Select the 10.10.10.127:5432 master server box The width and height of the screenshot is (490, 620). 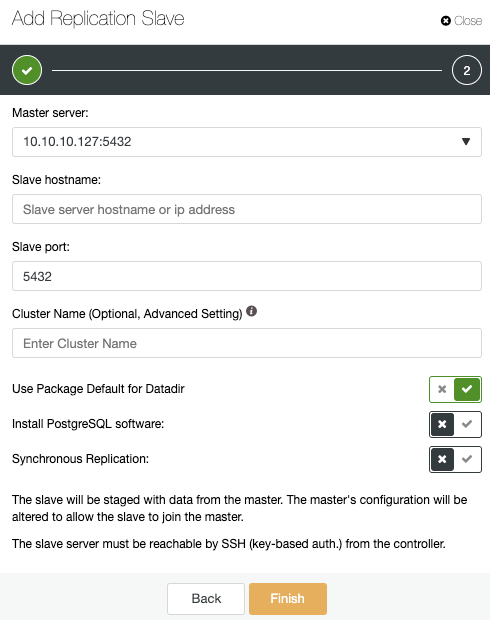[x=247, y=142]
